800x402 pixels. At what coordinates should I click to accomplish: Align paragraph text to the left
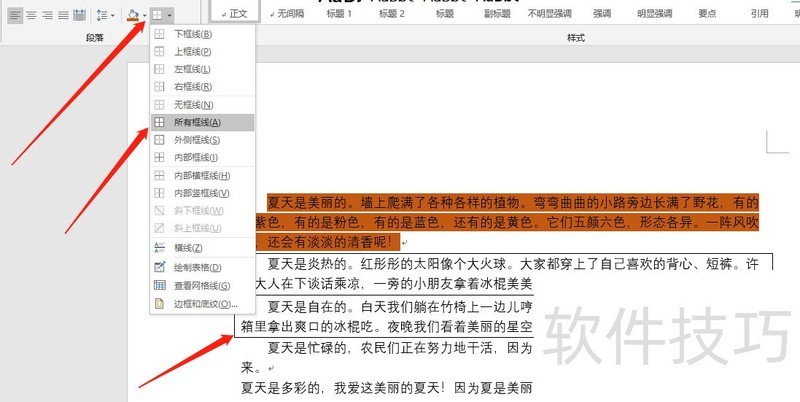[x=15, y=16]
